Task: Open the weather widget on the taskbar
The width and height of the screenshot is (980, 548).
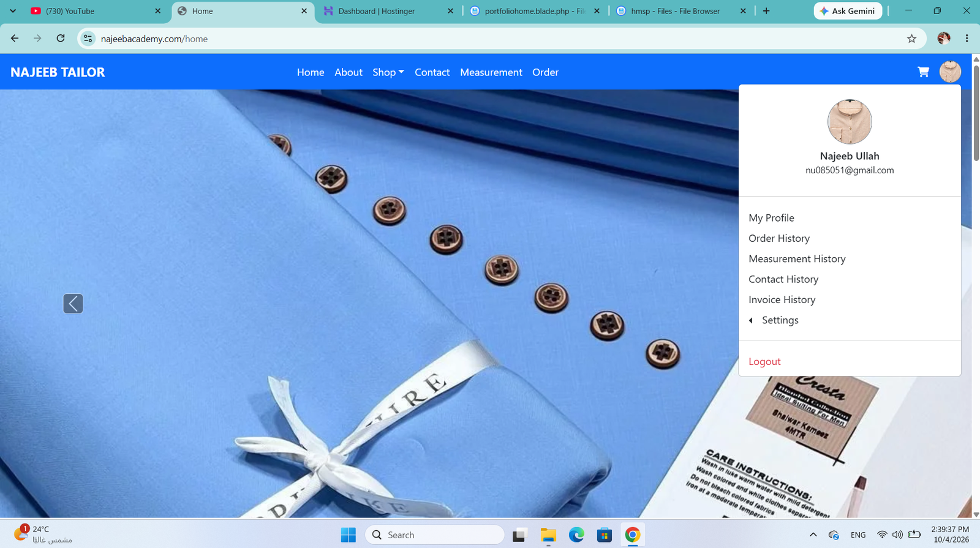Action: pyautogui.click(x=43, y=534)
